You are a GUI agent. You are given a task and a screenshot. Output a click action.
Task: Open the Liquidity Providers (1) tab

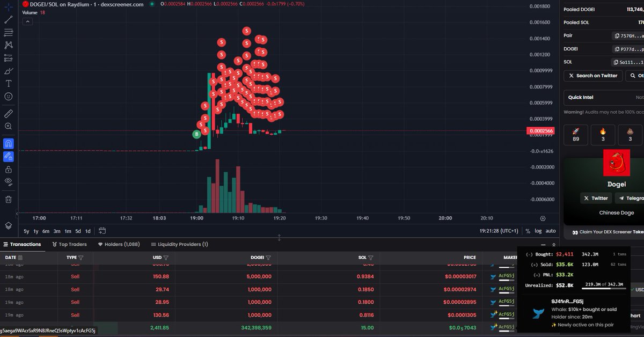[180, 244]
